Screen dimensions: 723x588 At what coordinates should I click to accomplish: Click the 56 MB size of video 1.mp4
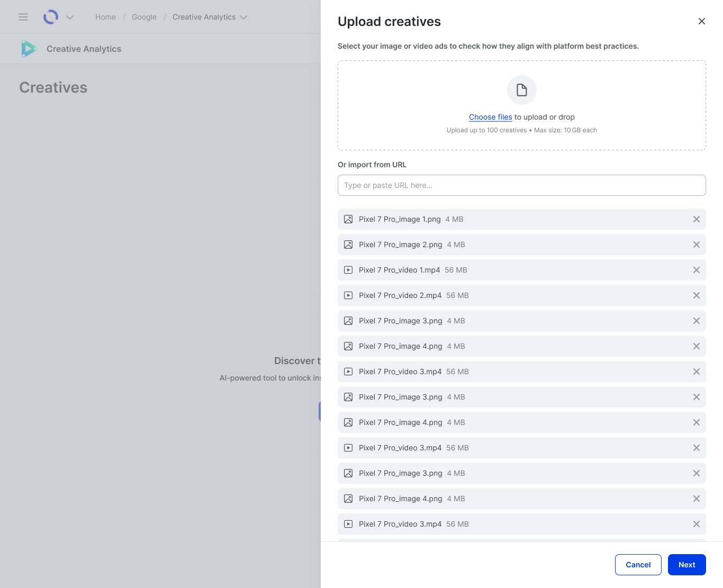point(456,270)
